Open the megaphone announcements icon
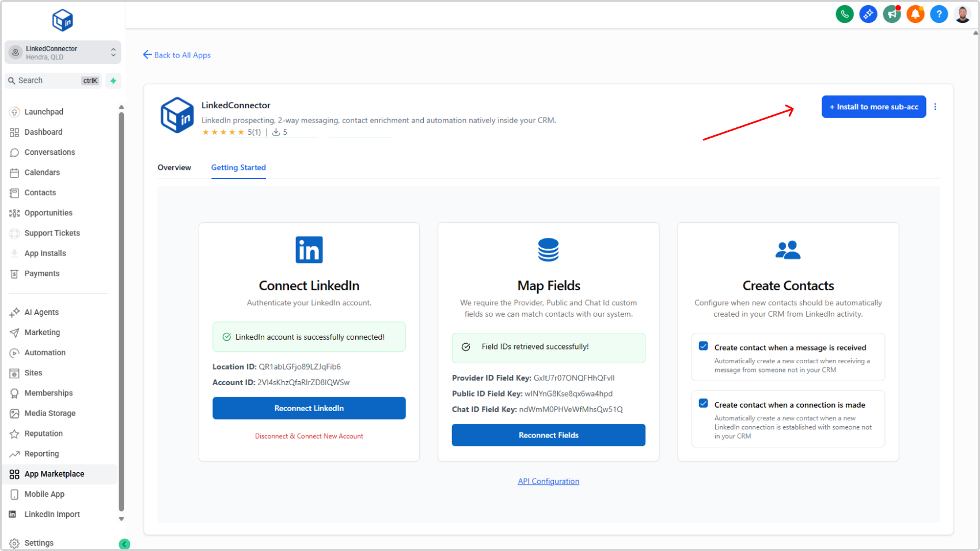Viewport: 980px width, 551px height. [x=891, y=14]
